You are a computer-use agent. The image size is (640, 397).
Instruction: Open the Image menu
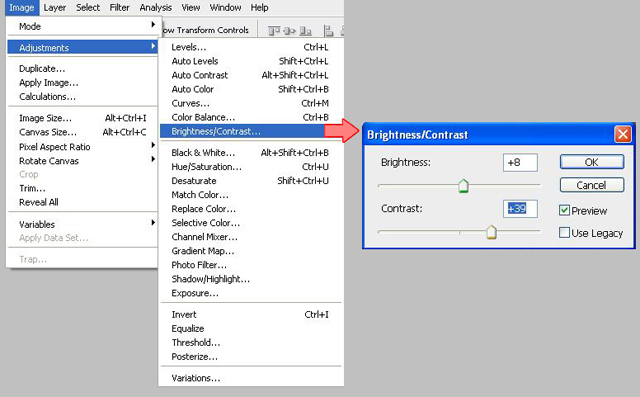[22, 8]
